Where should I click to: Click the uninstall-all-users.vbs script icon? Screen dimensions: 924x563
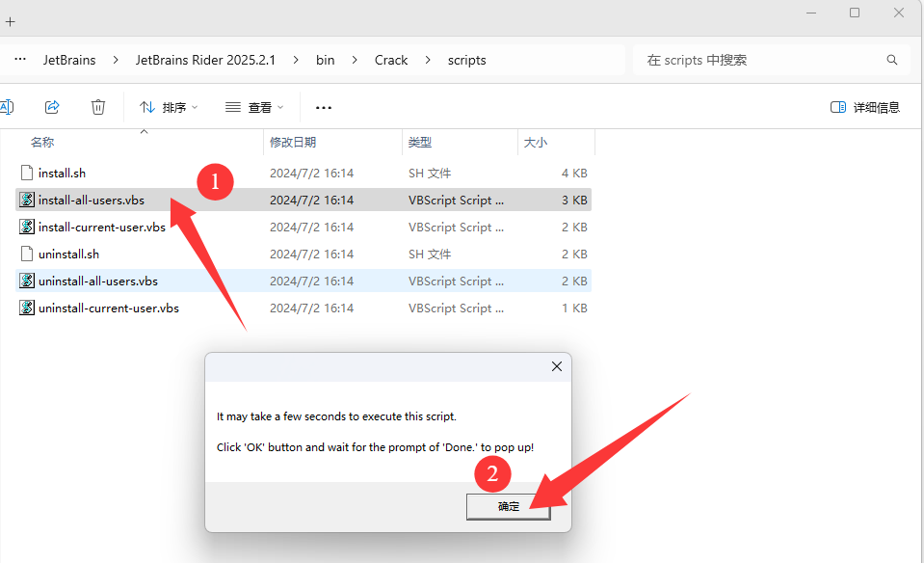click(27, 281)
